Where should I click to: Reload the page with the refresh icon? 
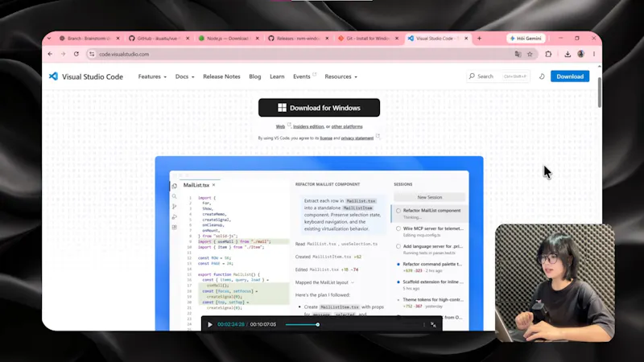click(x=76, y=54)
